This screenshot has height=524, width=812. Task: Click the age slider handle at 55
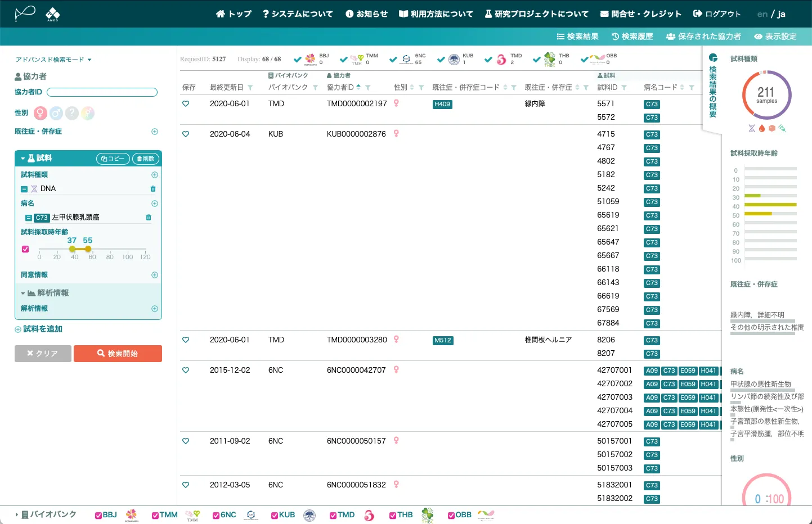pos(88,249)
